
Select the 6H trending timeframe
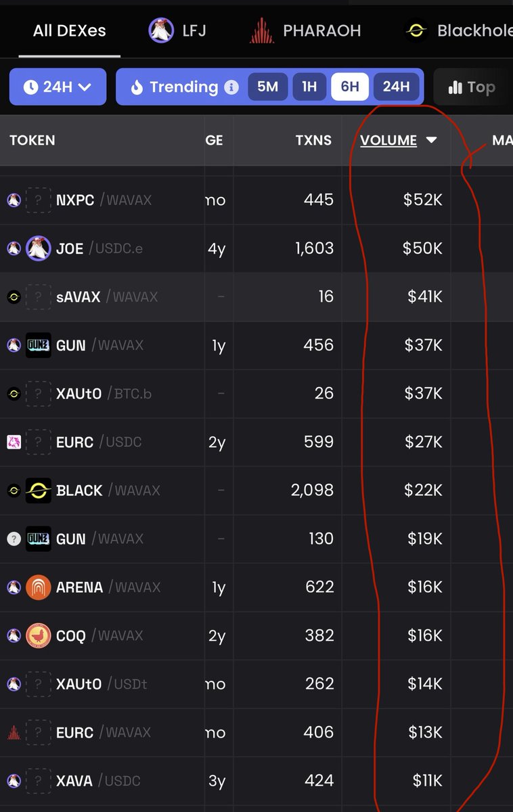point(350,87)
